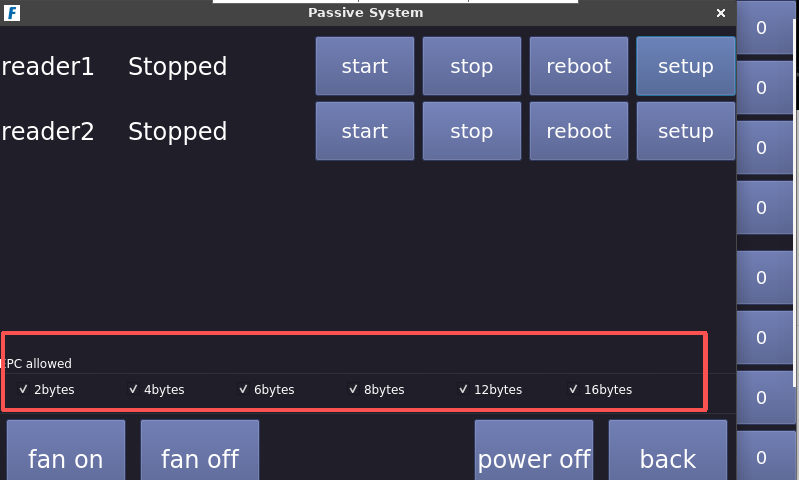
Task: Close the Passive System window
Action: (x=721, y=13)
